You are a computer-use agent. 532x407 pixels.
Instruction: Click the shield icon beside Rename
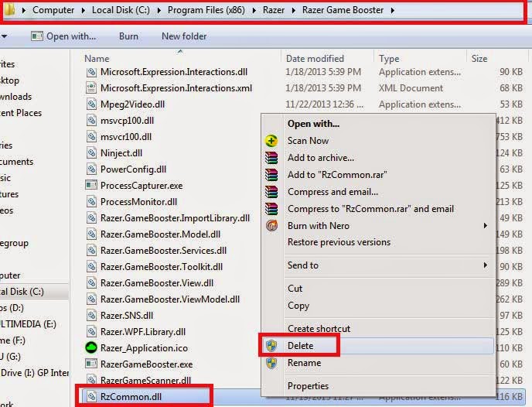(271, 363)
